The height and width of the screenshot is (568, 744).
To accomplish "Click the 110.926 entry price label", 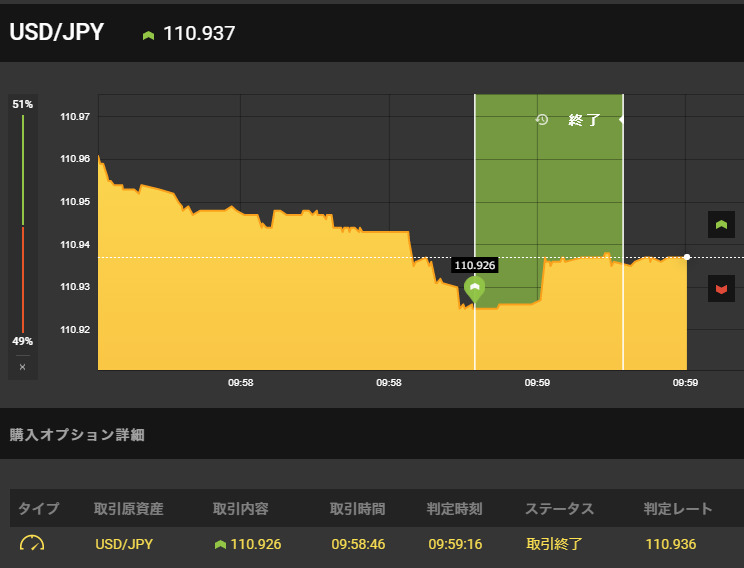I will (474, 265).
